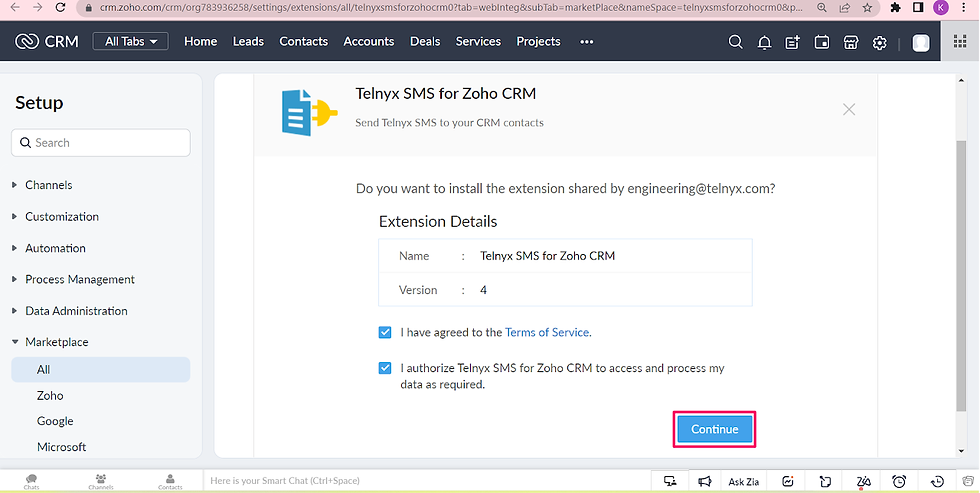Switch to the Accounts tab
This screenshot has height=493, width=980.
point(369,41)
